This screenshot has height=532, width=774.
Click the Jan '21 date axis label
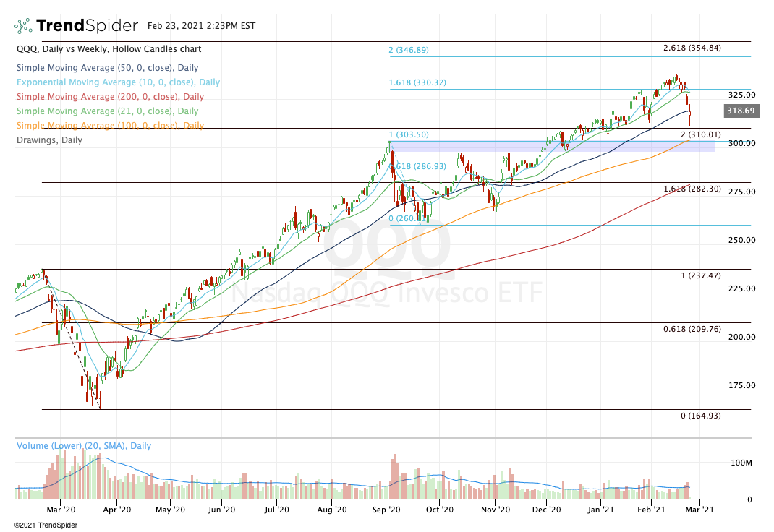point(601,510)
